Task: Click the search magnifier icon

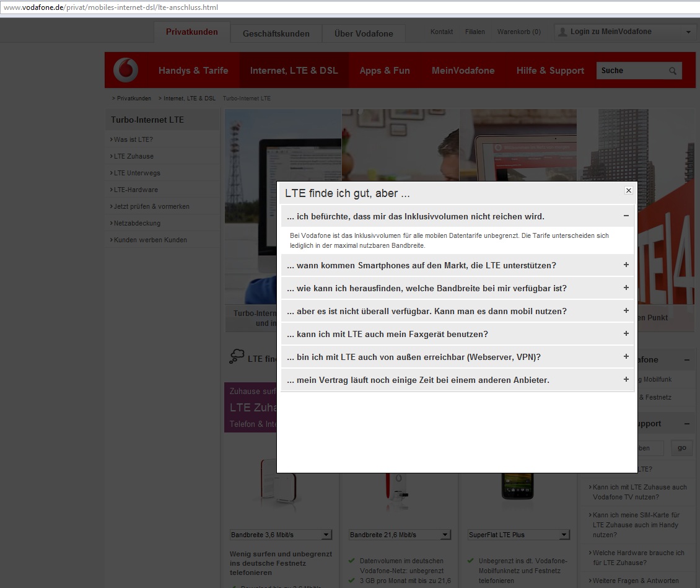Action: (672, 71)
